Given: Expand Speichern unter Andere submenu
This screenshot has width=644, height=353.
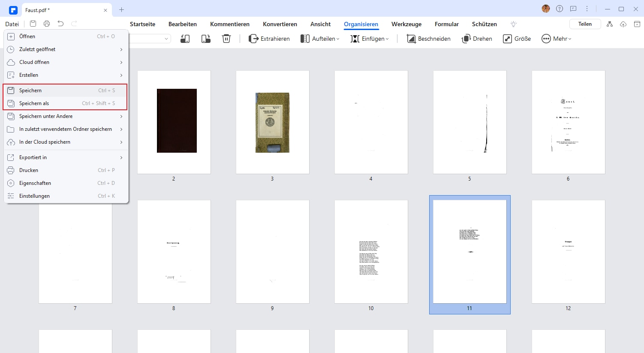Looking at the screenshot, I should coord(66,116).
